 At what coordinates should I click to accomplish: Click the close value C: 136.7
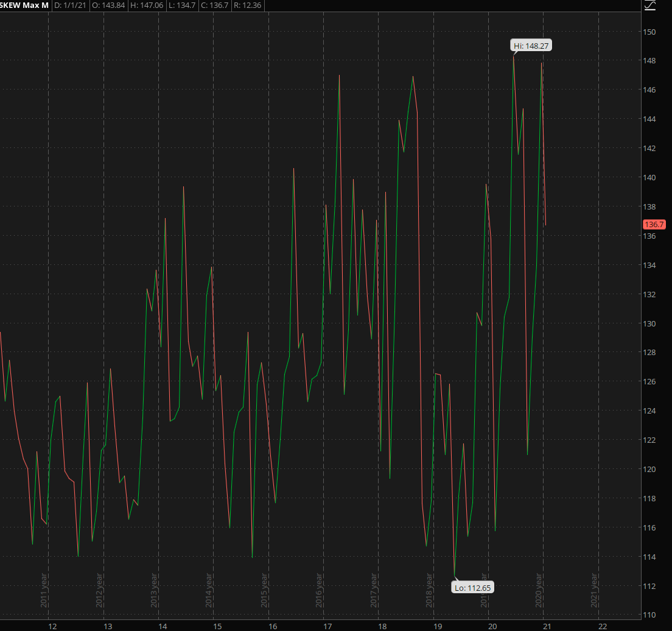pos(214,5)
